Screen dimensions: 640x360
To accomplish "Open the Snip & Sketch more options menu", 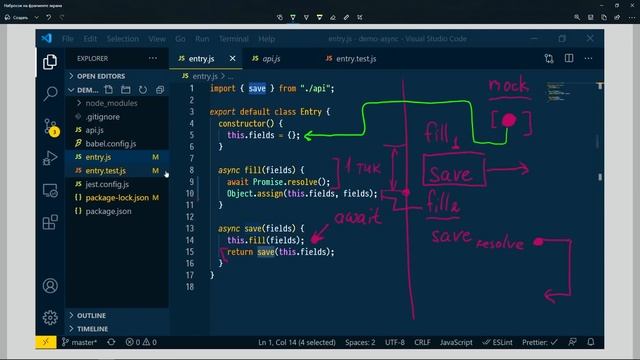I will 631,17.
